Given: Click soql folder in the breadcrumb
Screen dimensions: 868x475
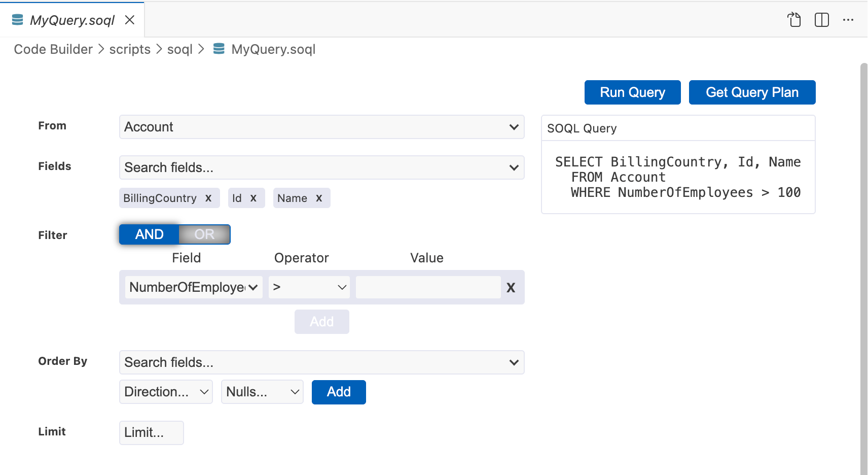Looking at the screenshot, I should [x=180, y=49].
